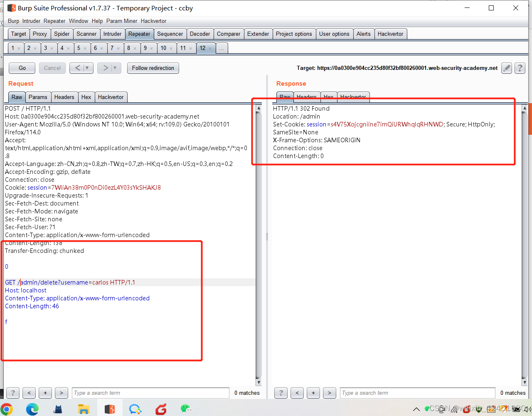Open the Alerts tab
Viewport: 532px width, 416px height.
pos(364,34)
